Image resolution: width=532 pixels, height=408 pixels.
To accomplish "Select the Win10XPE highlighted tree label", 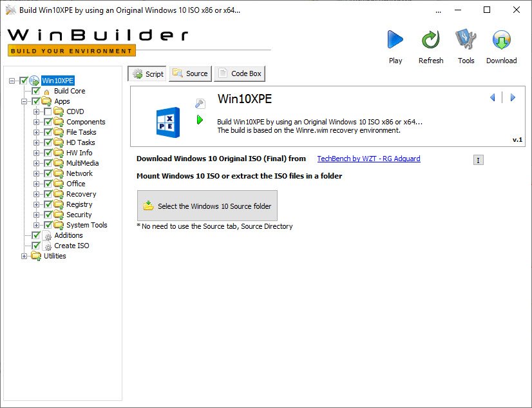I will pos(58,81).
